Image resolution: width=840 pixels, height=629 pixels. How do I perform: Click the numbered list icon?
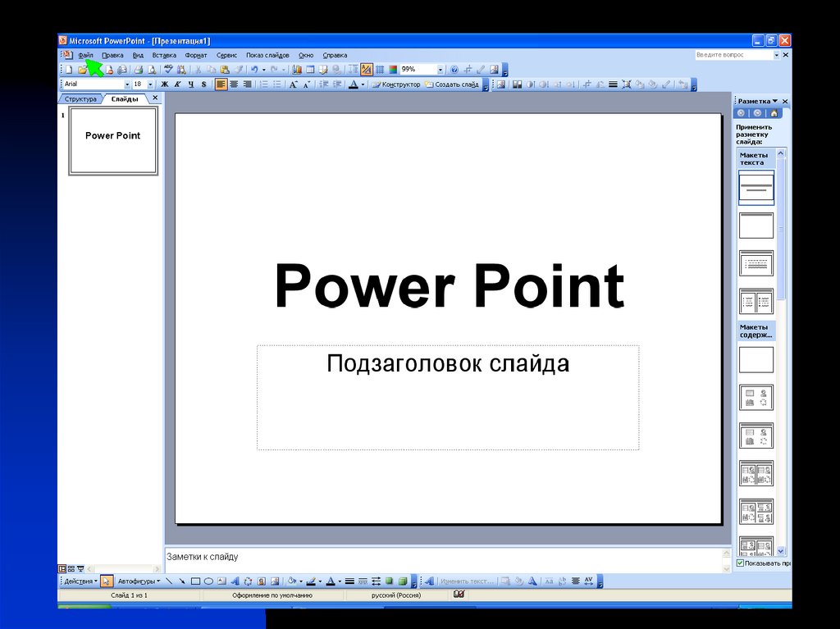pos(265,84)
